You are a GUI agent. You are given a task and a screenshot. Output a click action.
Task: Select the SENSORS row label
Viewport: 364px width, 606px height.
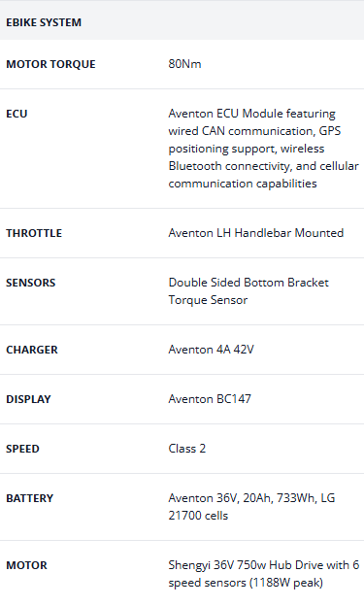pyautogui.click(x=31, y=283)
